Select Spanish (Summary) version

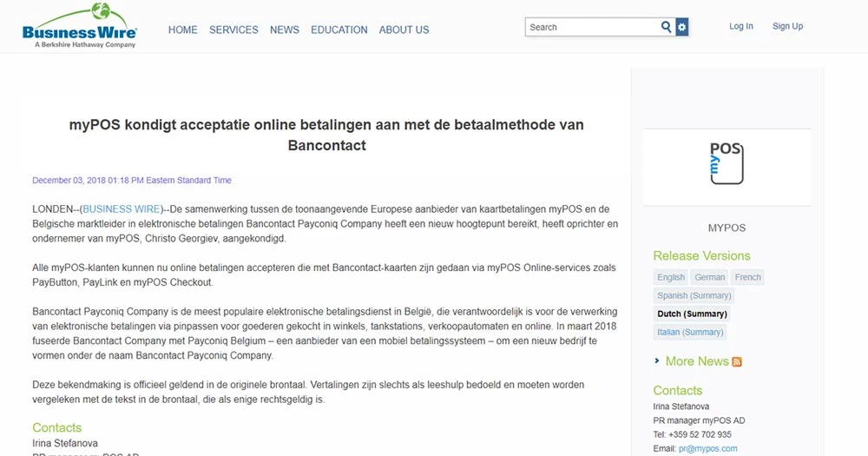694,295
